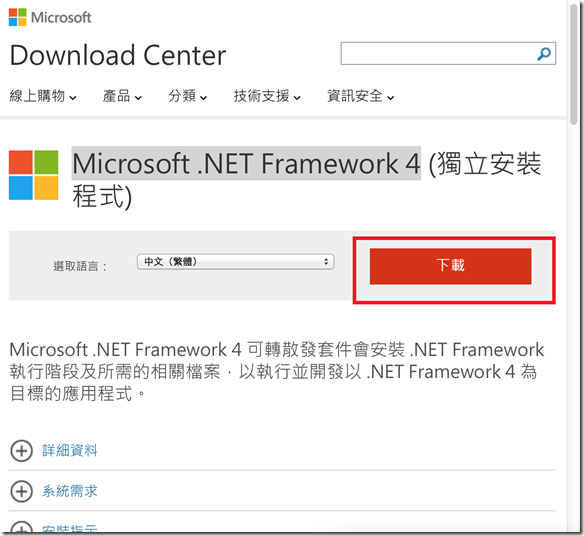Click inside the search input field
The width and height of the screenshot is (584, 536).
(438, 54)
